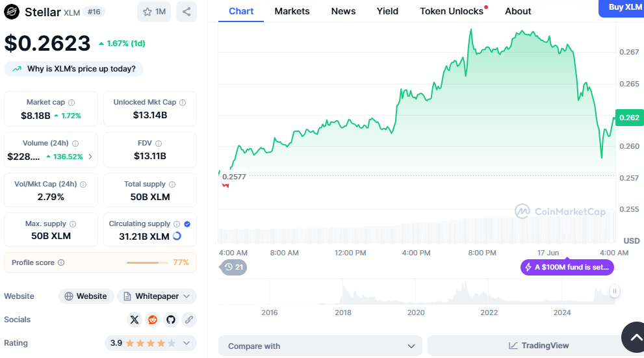The width and height of the screenshot is (644, 358).
Task: Click the 2018 label on range timeline
Action: point(343,313)
